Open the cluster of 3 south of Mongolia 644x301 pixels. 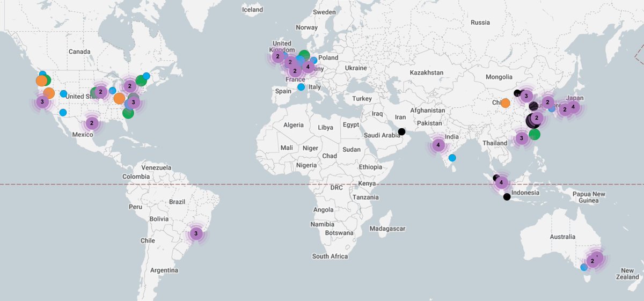pyautogui.click(x=526, y=97)
